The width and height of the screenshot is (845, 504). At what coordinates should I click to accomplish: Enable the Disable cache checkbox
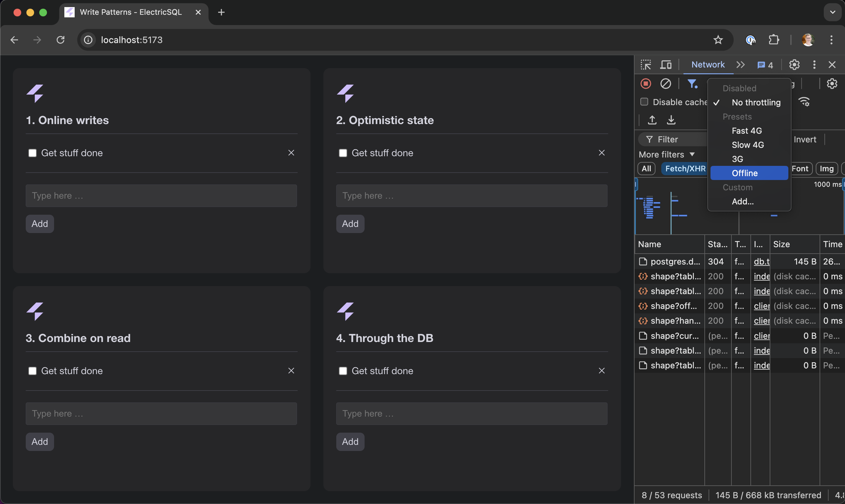644,102
